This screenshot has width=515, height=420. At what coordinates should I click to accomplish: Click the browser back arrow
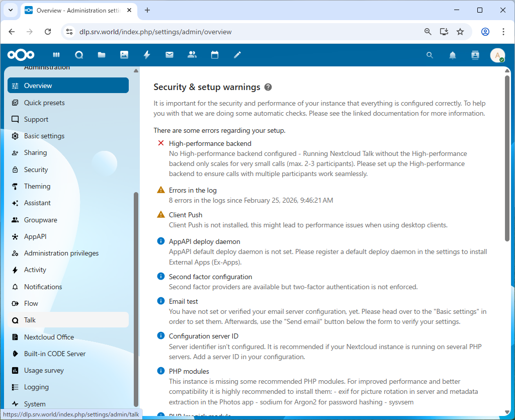coord(12,32)
